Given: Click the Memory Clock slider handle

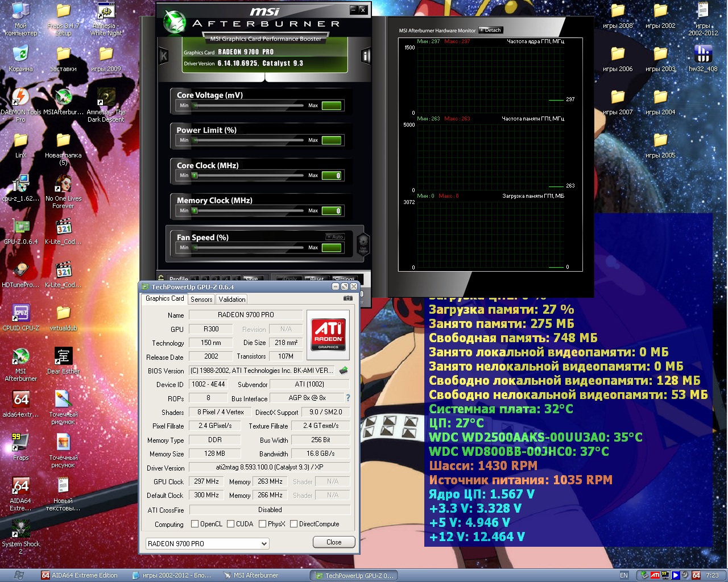Looking at the screenshot, I should pos(195,211).
